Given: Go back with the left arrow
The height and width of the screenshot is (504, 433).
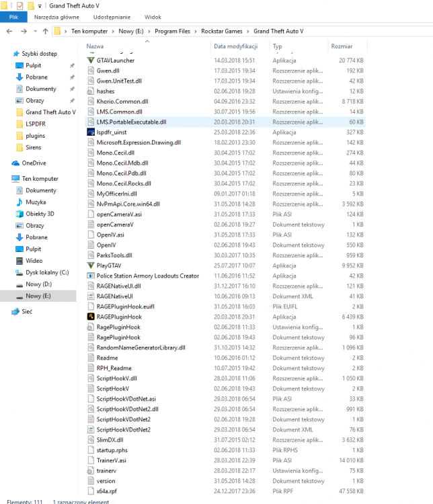Looking at the screenshot, I should (x=9, y=31).
